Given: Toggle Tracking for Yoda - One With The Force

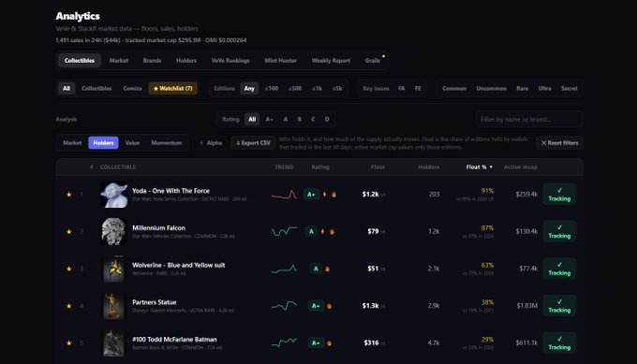Looking at the screenshot, I should [x=559, y=195].
